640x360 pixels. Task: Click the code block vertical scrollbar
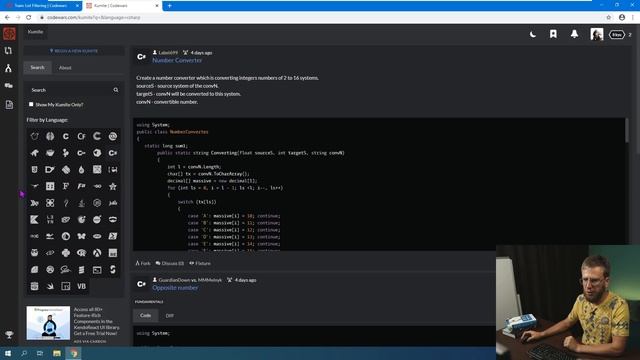coord(627,131)
